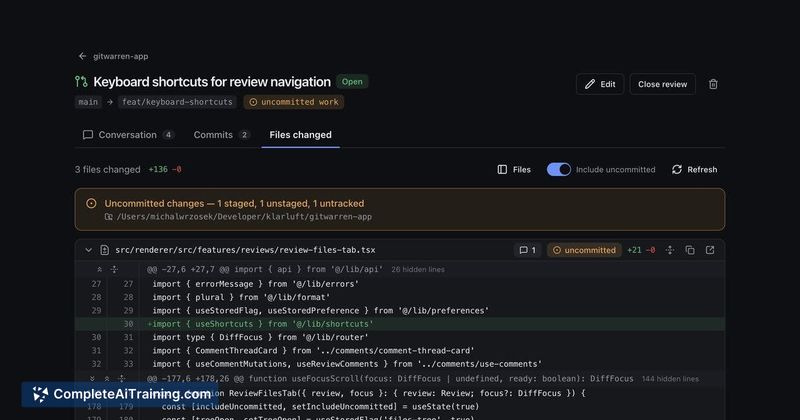Open review-files-tab.tsx in external editor
Image resolution: width=800 pixels, height=420 pixels.
(710, 250)
